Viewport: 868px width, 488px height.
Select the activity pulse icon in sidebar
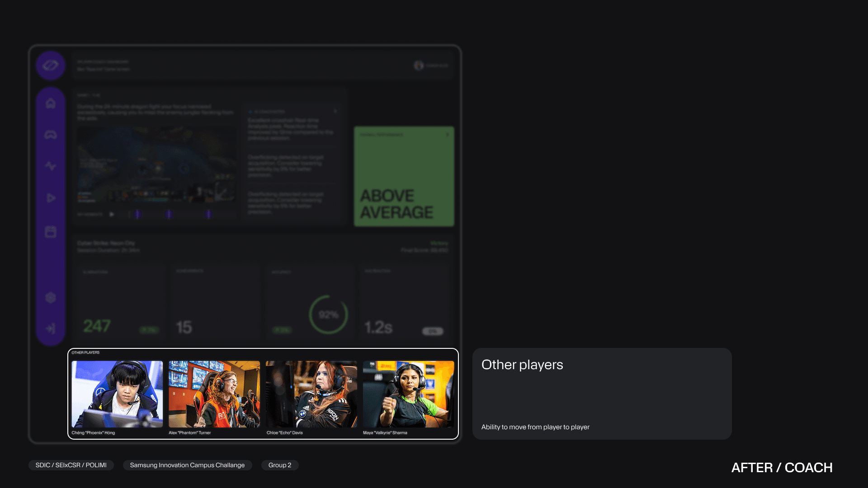[51, 166]
